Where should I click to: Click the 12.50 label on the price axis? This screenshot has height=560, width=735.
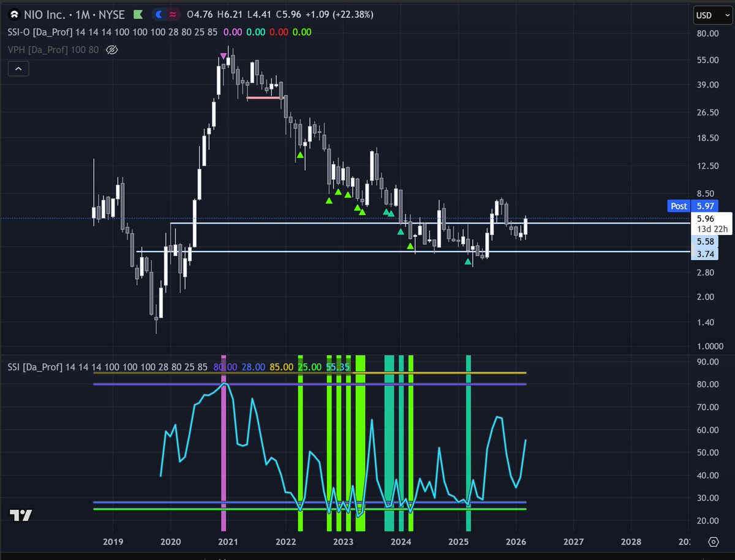pyautogui.click(x=707, y=166)
